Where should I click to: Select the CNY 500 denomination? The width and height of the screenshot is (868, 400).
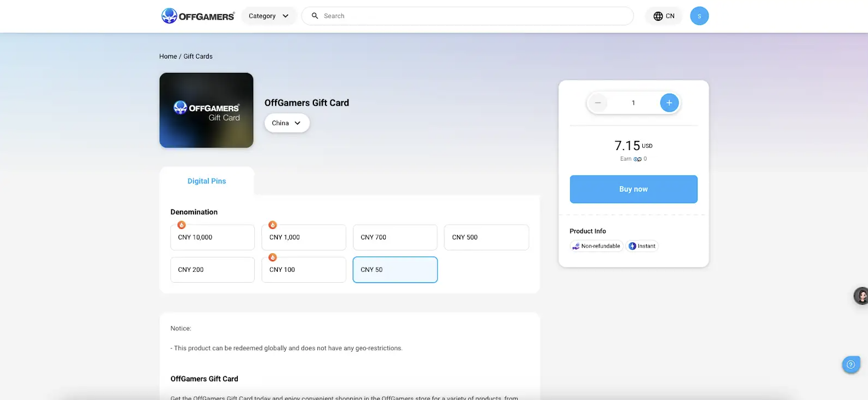pos(487,237)
